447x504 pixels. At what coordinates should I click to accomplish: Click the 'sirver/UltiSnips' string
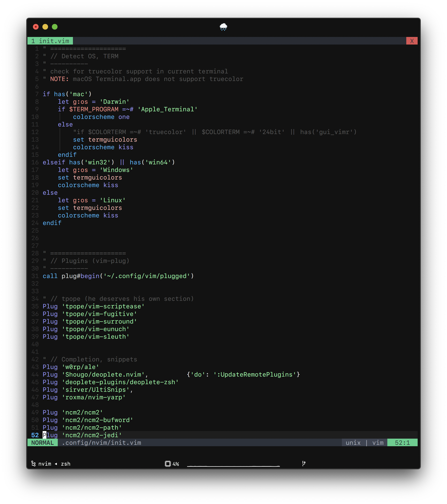click(x=96, y=390)
